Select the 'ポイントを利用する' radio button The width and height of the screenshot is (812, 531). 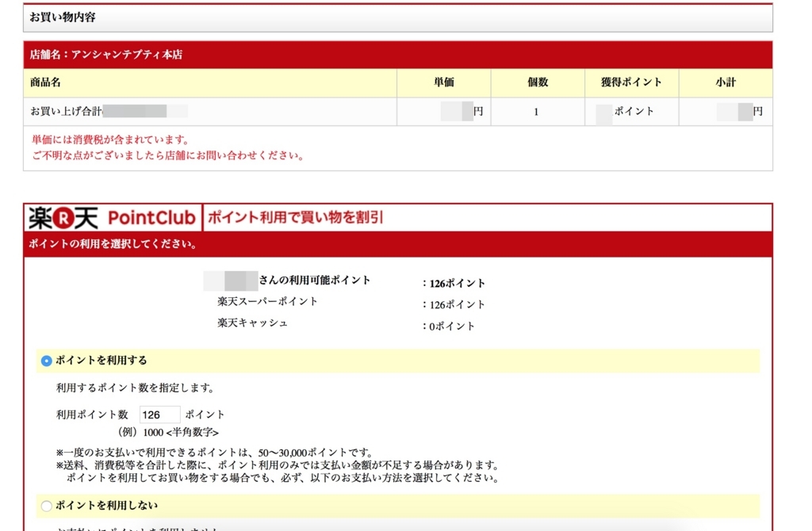tap(46, 361)
